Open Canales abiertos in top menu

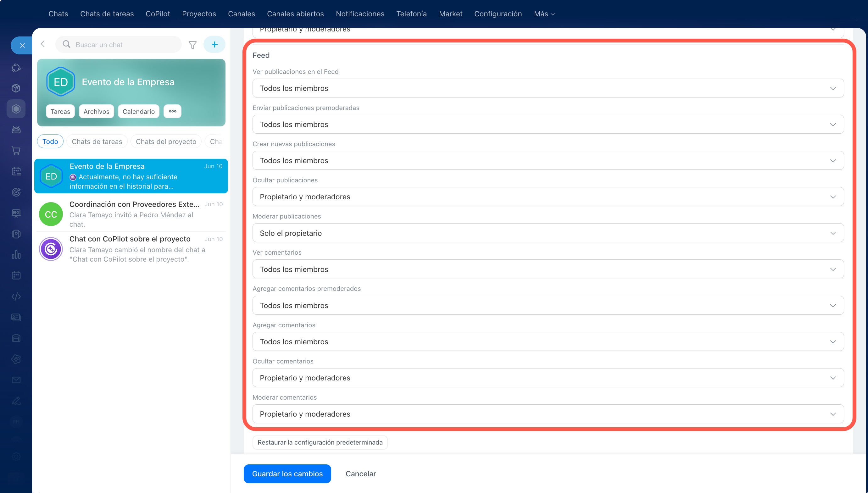point(295,14)
